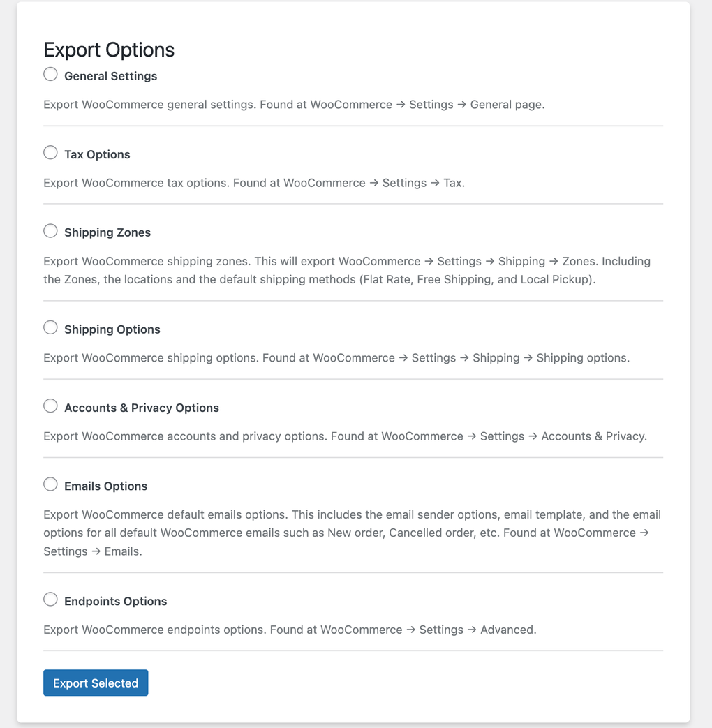Select the Endpoints Options radio button
This screenshot has width=712, height=728.
point(50,599)
